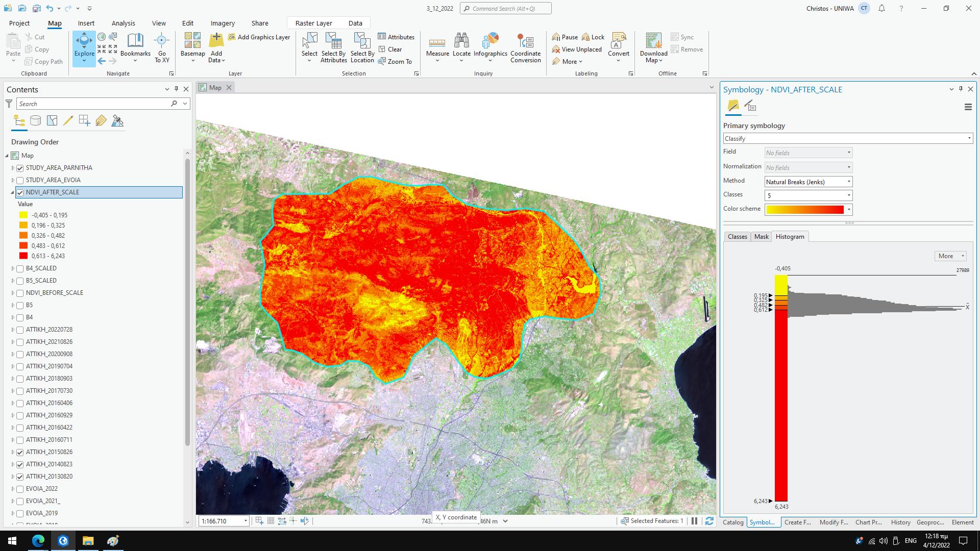Enable the B4_SCALED layer
Screen dimensions: 980x551
[20, 268]
